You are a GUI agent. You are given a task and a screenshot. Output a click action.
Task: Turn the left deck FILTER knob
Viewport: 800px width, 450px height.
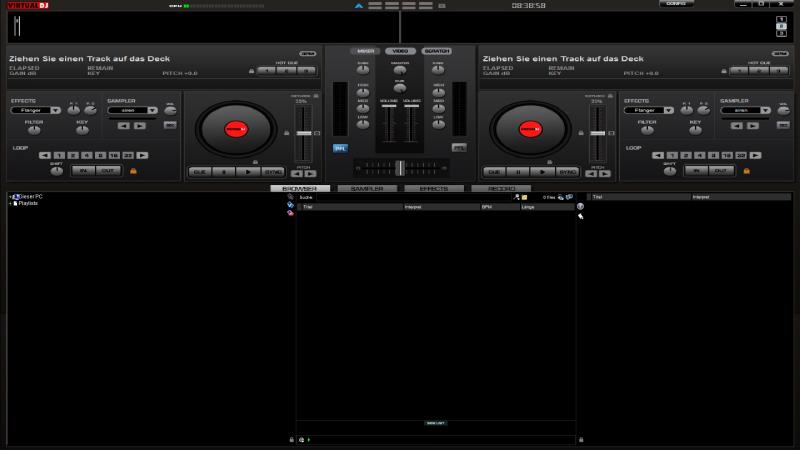point(34,131)
